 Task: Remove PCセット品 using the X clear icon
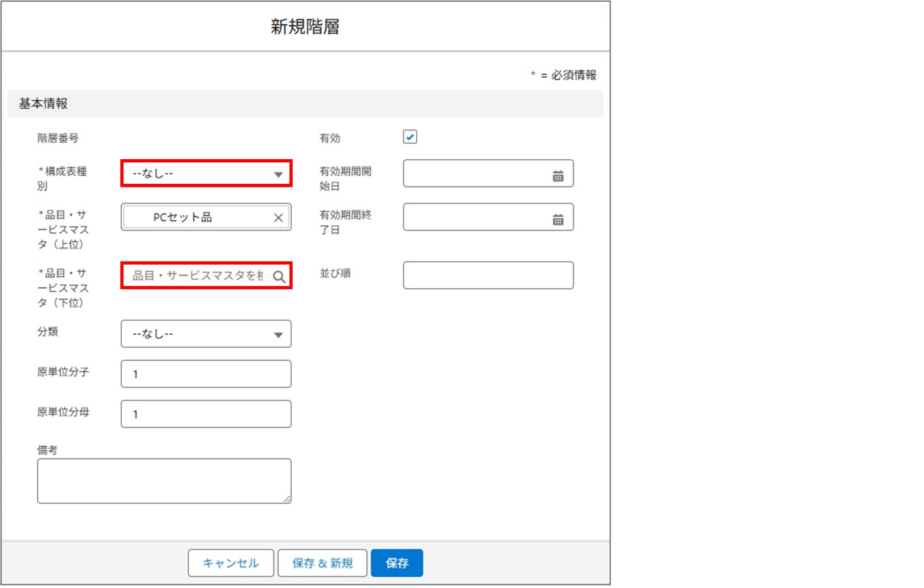279,217
